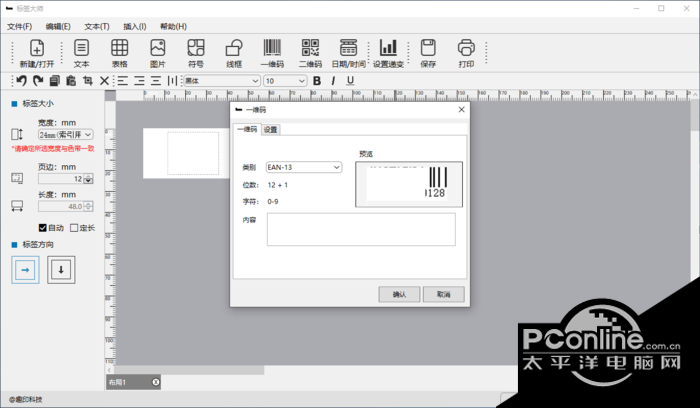Image resolution: width=700 pixels, height=408 pixels.
Task: Open the tape width dropdown 24mm
Action: (x=66, y=134)
